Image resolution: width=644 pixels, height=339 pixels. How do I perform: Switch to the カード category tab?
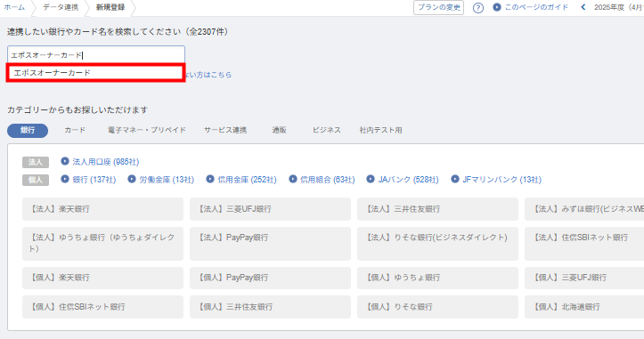[75, 130]
